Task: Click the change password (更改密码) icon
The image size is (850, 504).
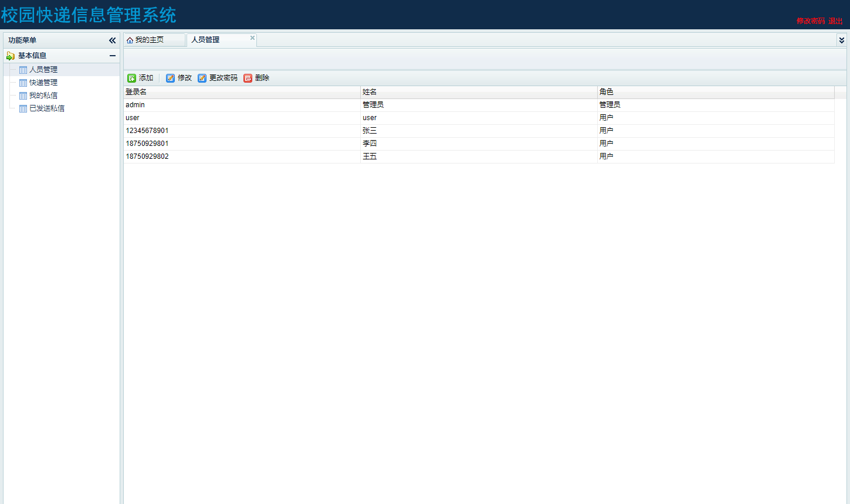Action: pos(202,78)
